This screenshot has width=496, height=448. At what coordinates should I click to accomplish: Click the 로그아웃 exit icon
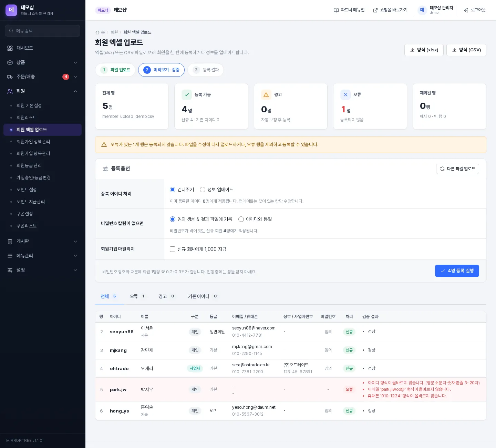466,10
